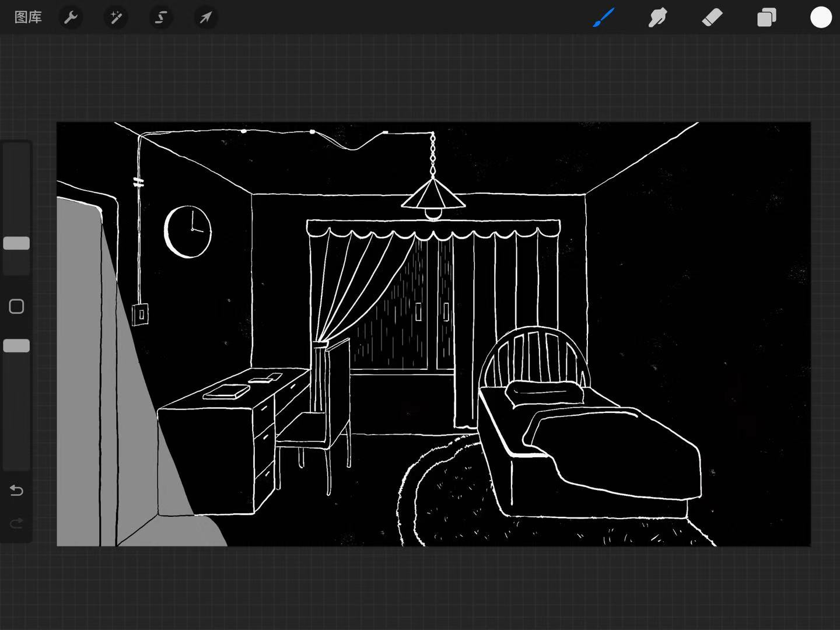Activate the Selection tool
This screenshot has width=840, height=630.
pyautogui.click(x=160, y=17)
